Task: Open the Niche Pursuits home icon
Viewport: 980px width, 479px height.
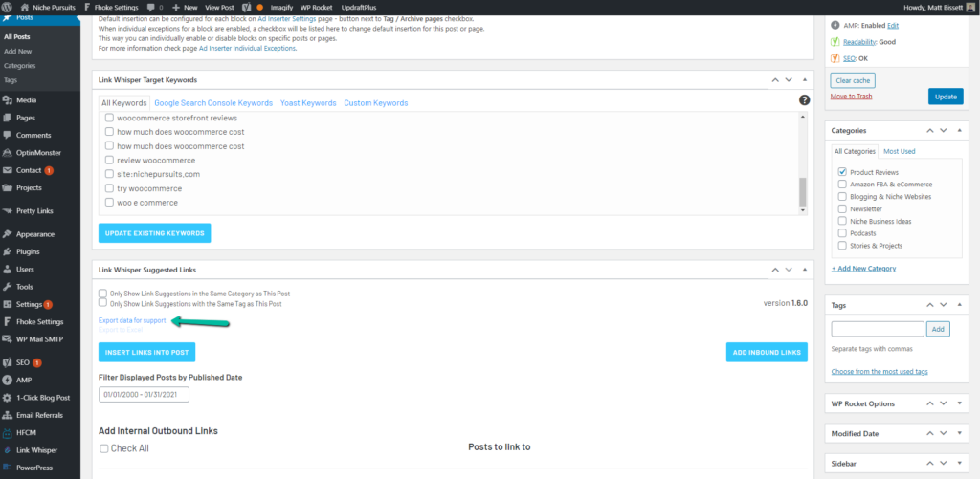Action: coord(24,8)
